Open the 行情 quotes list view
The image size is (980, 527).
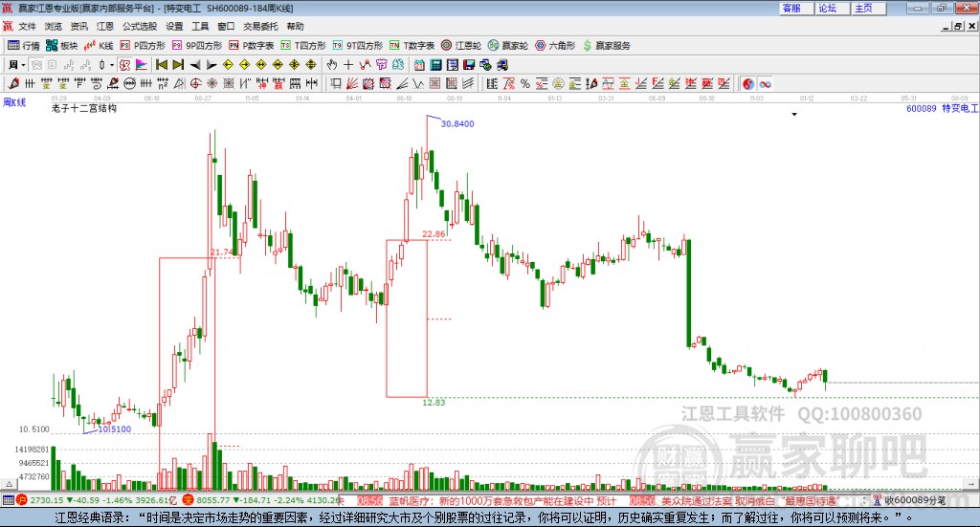point(24,46)
